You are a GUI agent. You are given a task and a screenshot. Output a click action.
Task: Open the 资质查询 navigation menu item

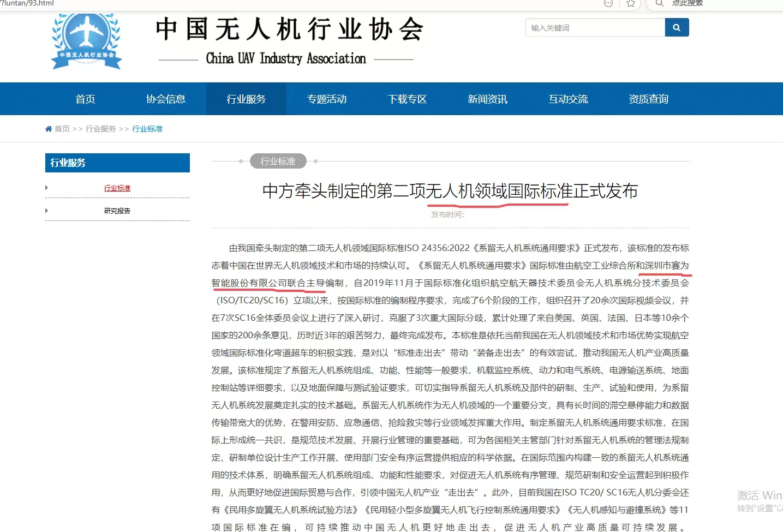(649, 99)
